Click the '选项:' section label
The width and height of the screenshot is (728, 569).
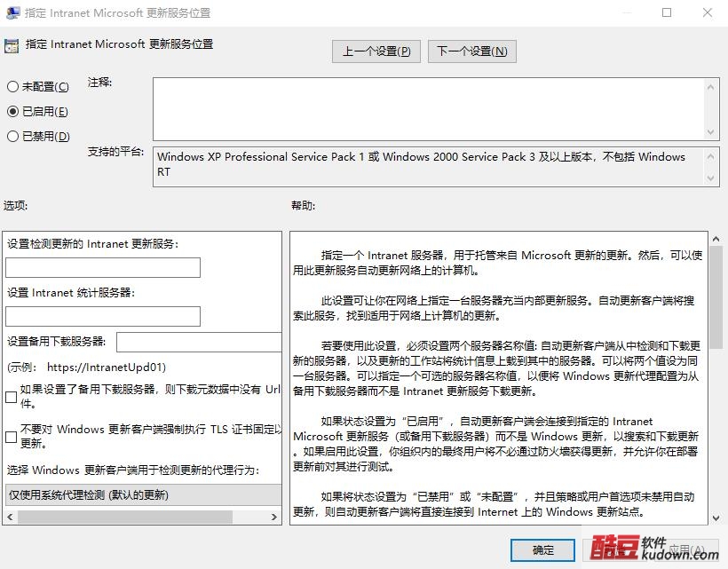15,206
